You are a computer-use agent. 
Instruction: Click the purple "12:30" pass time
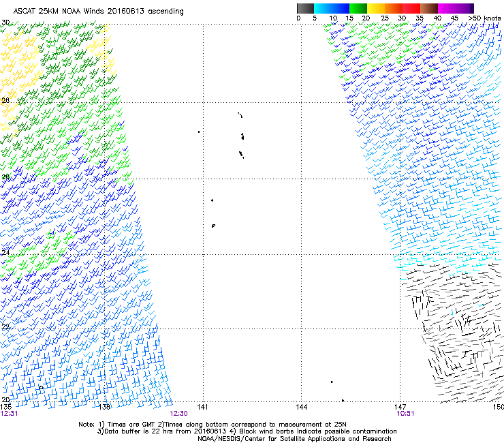click(x=178, y=414)
